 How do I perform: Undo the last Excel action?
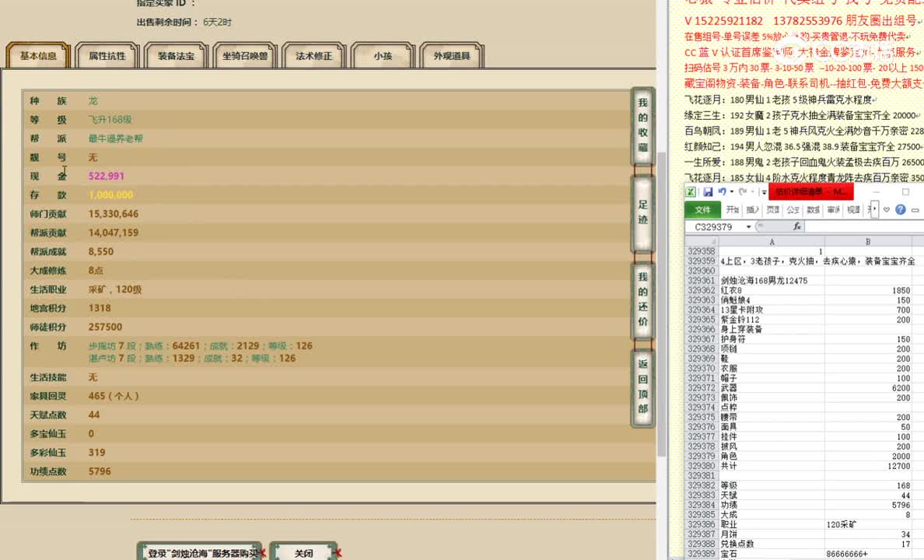[723, 191]
